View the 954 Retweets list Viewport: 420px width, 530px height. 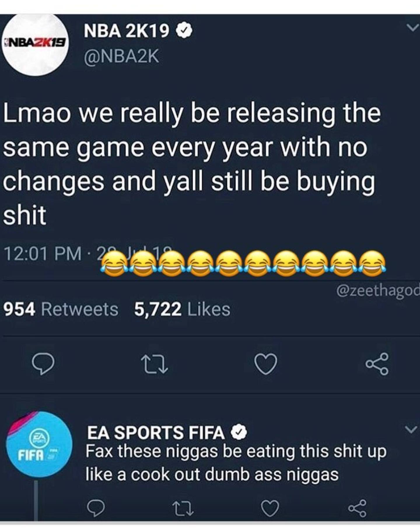click(x=61, y=309)
